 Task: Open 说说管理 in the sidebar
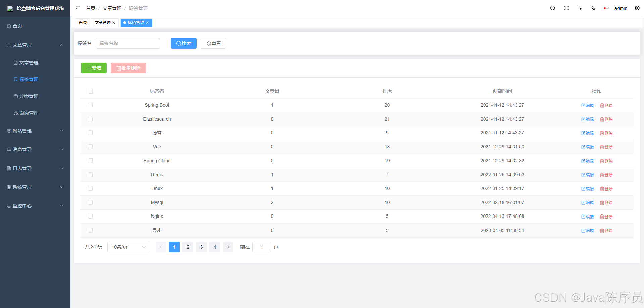pyautogui.click(x=35, y=113)
